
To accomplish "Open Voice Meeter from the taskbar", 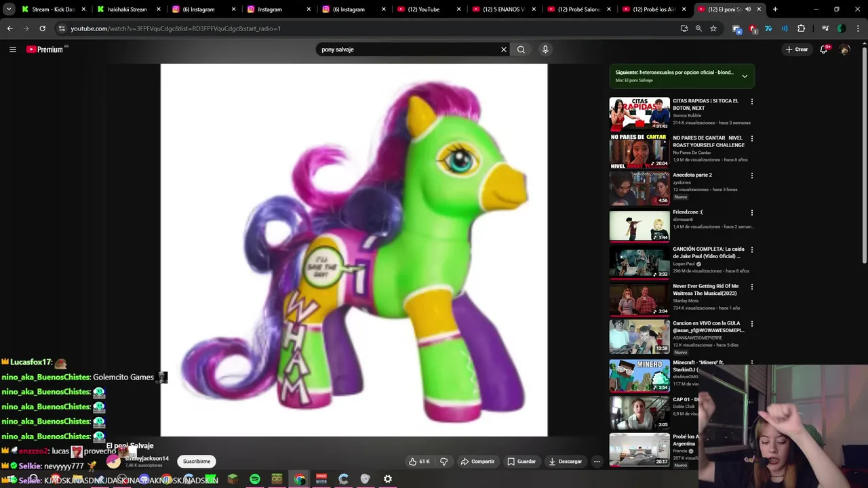I will (321, 479).
